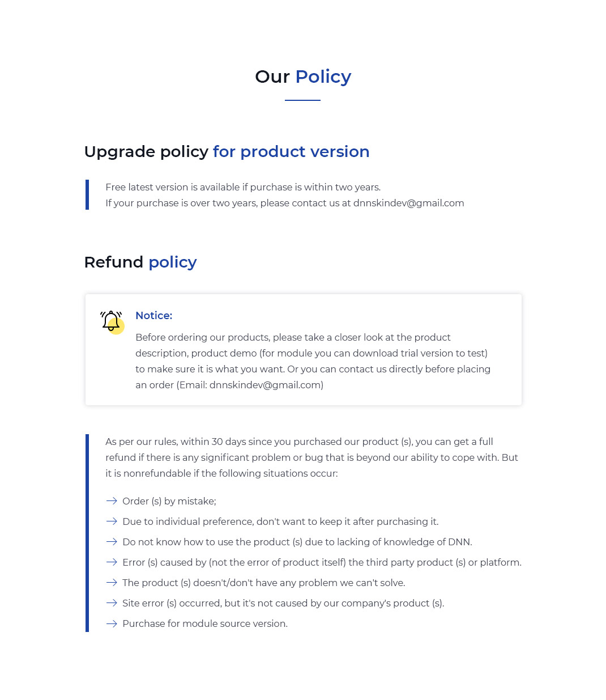Image resolution: width=606 pixels, height=700 pixels.
Task: Click blue vertical bar beside refund rules
Action: point(87,533)
